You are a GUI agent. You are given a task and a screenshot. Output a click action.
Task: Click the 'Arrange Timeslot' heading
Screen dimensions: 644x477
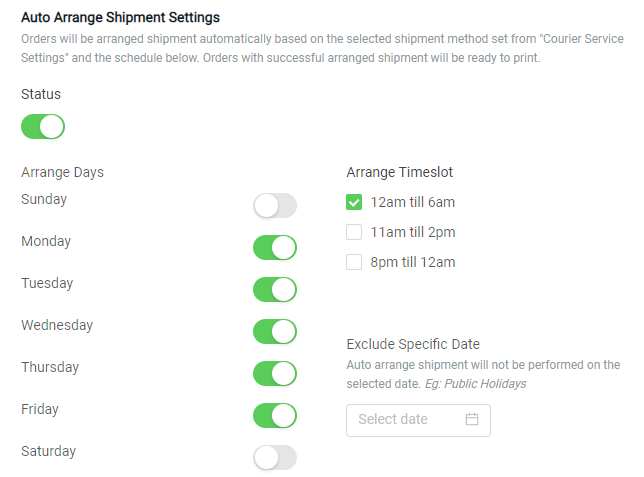pyautogui.click(x=400, y=172)
